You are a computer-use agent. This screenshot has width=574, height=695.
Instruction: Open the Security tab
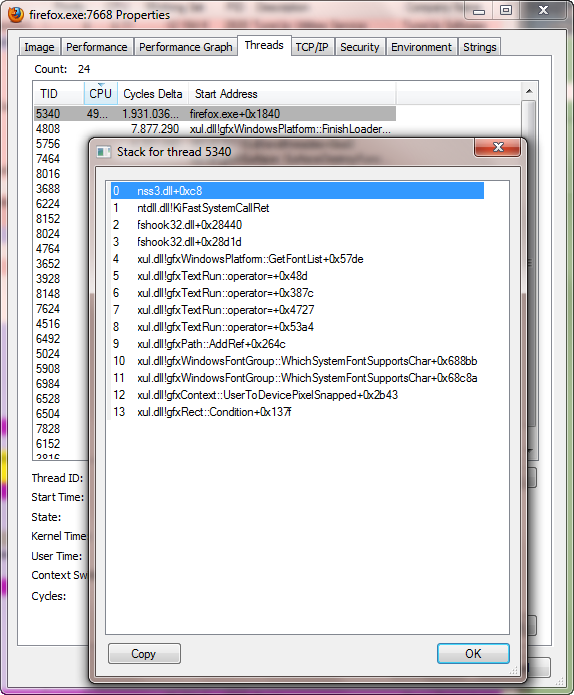359,47
